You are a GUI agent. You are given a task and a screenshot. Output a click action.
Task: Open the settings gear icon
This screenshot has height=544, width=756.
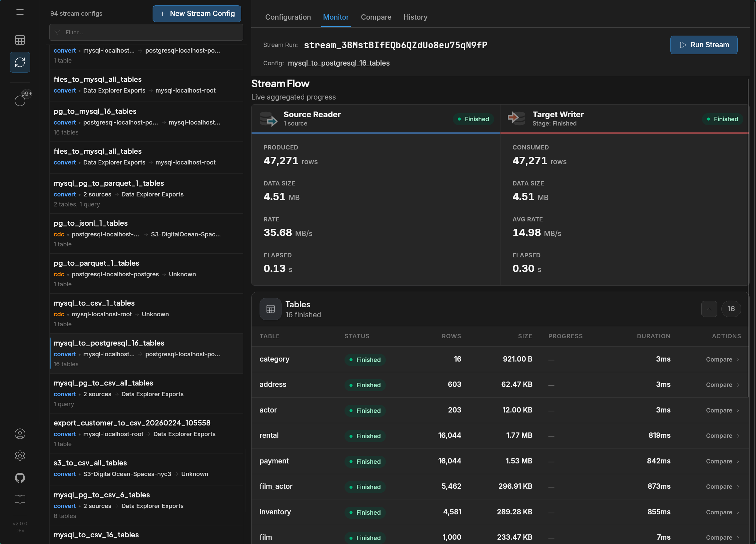point(20,456)
